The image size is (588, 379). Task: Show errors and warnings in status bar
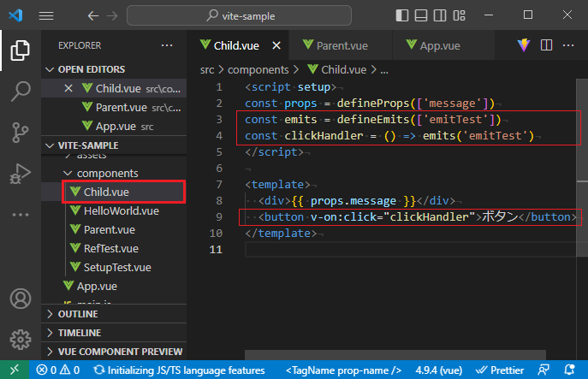[58, 370]
